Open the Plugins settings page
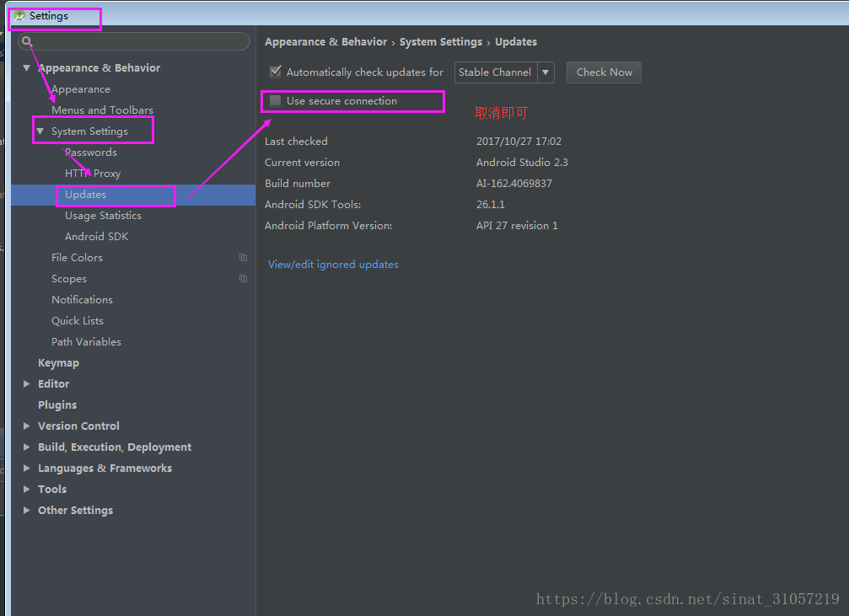849x616 pixels. (x=57, y=405)
